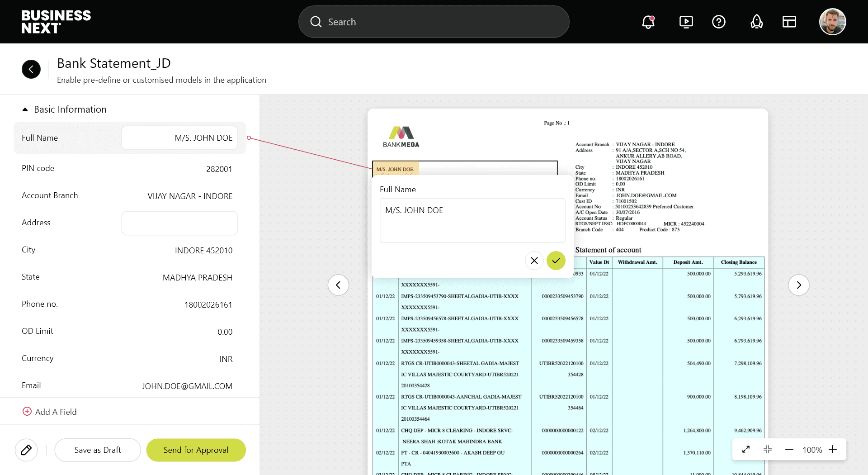This screenshot has width=868, height=475.
Task: Click the BANKMEGA logo in document
Action: point(401,137)
